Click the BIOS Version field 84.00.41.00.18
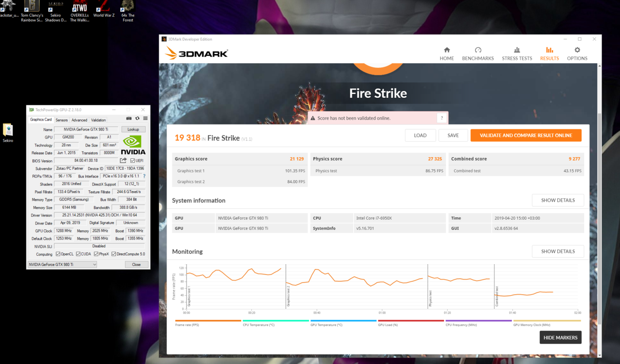620x364 pixels. coord(86,161)
